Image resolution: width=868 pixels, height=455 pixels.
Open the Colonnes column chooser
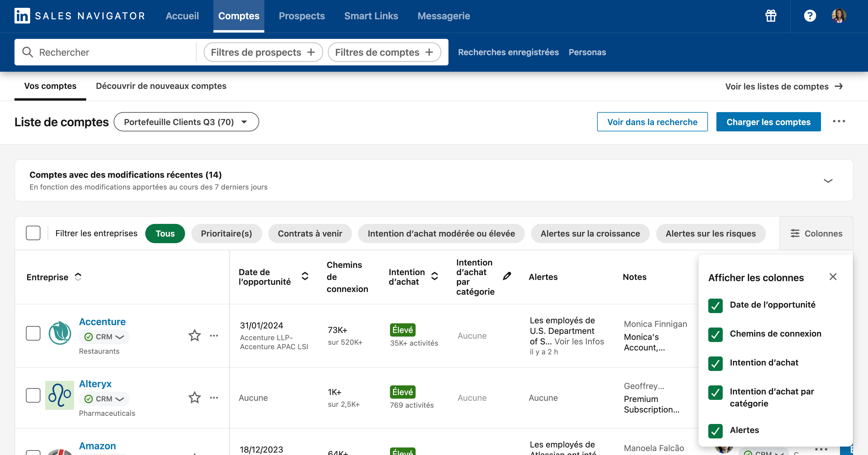[x=816, y=234]
